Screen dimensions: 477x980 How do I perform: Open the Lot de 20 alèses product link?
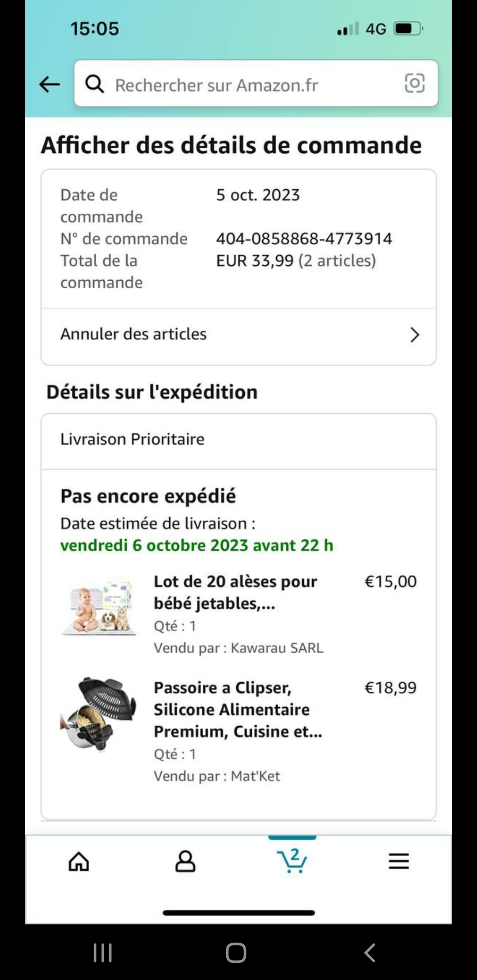click(x=235, y=592)
